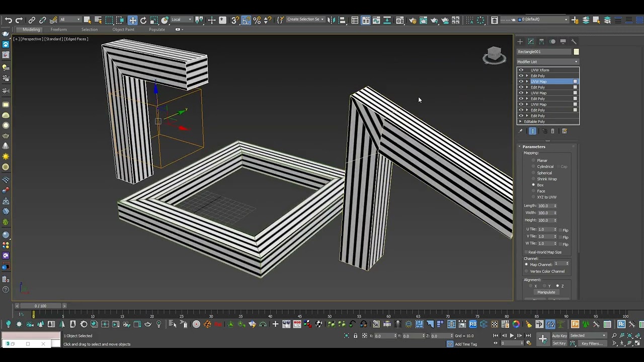Choose the Face mapping radio button
This screenshot has height=362, width=644.
point(533,191)
